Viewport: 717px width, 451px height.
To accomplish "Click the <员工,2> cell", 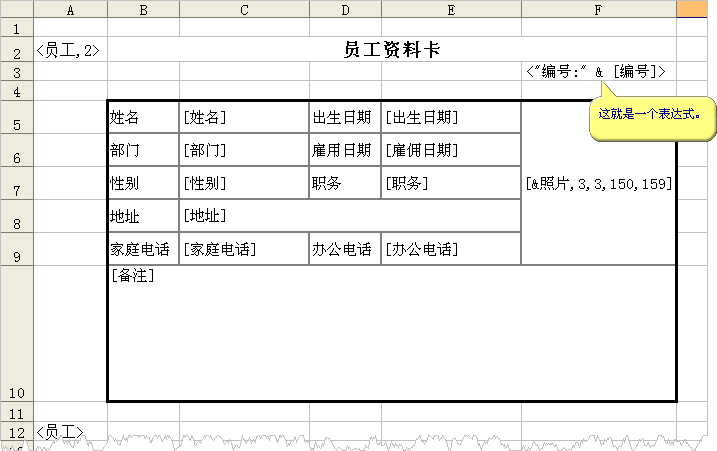I will (x=70, y=50).
